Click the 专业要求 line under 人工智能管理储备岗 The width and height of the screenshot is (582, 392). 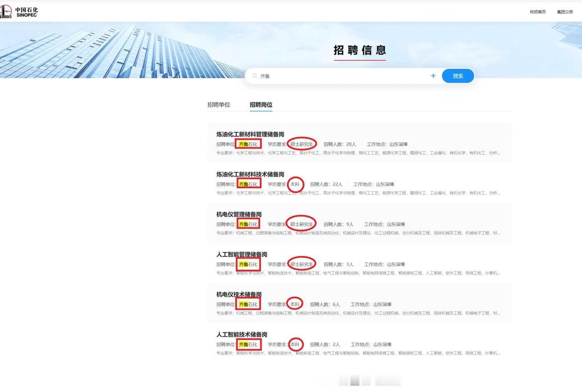[x=358, y=273]
